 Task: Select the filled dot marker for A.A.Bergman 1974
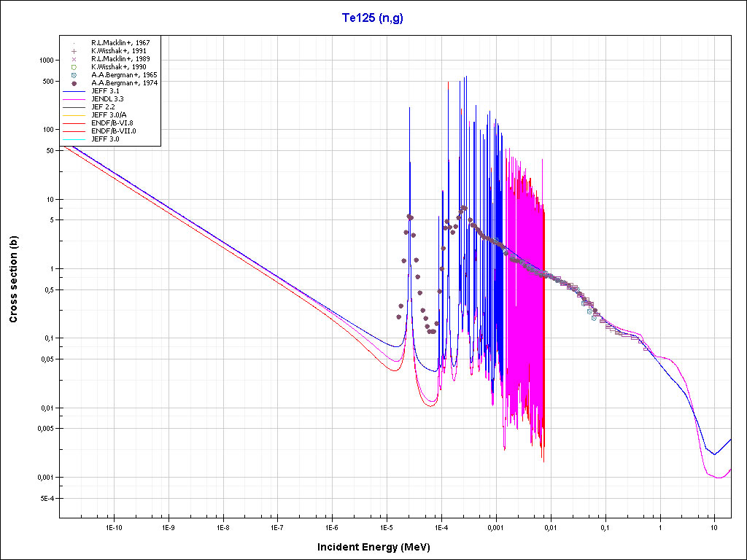click(x=74, y=83)
